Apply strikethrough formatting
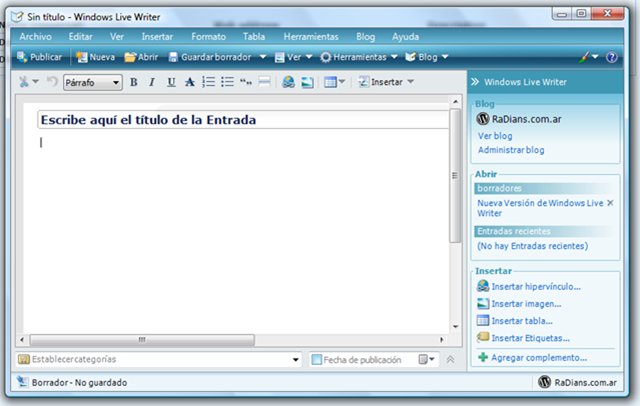The width and height of the screenshot is (640, 406). pos(190,83)
